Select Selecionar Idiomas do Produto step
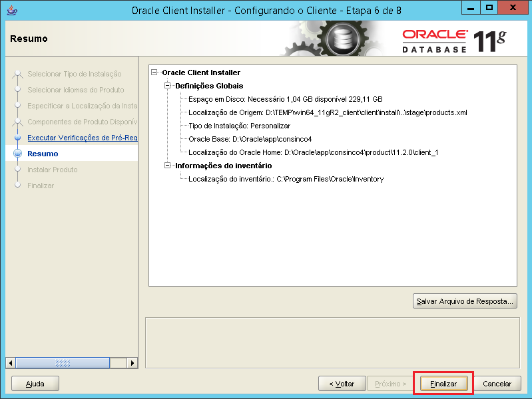The image size is (532, 399). click(76, 90)
